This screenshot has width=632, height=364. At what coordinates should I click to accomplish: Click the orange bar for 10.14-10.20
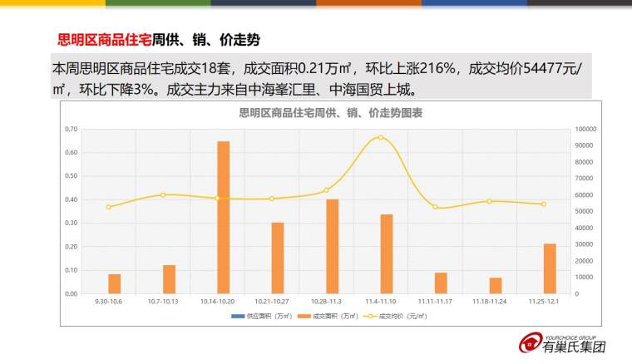coord(224,218)
